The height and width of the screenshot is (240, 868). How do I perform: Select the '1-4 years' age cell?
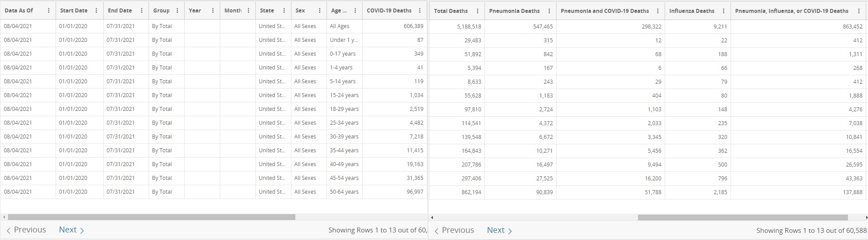click(345, 68)
